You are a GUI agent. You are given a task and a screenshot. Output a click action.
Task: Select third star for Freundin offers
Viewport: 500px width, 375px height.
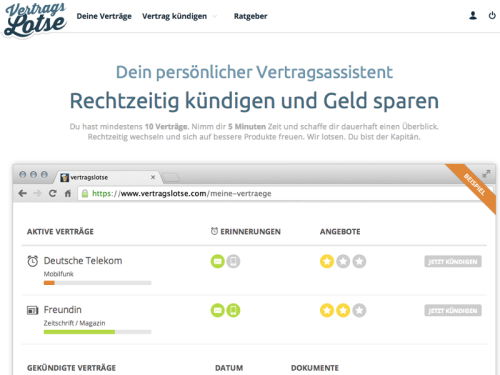[x=359, y=311]
